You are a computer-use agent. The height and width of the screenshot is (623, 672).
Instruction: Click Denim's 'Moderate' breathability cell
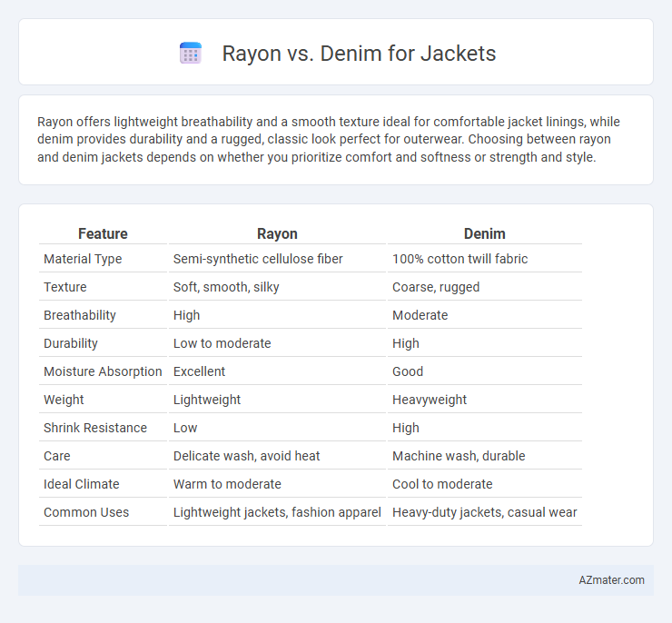tap(420, 315)
